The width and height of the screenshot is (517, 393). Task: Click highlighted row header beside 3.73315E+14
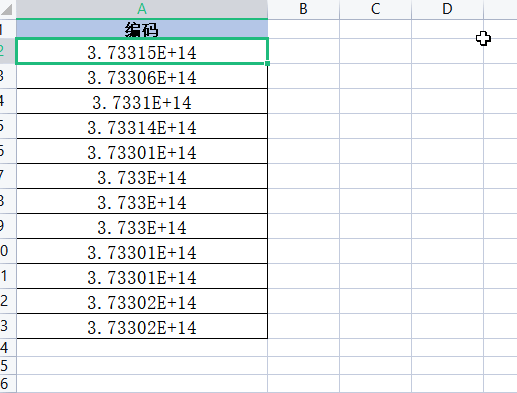pos(7,51)
